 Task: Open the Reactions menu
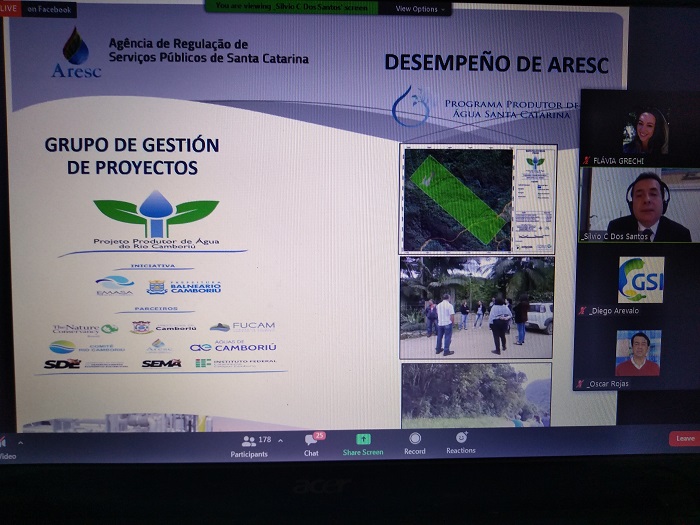[x=461, y=443]
